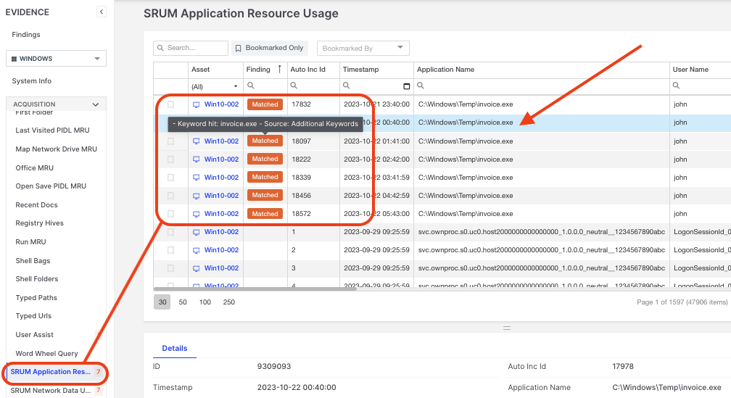This screenshot has height=398, width=731.
Task: Open Shell Folders evidence
Action: point(37,279)
